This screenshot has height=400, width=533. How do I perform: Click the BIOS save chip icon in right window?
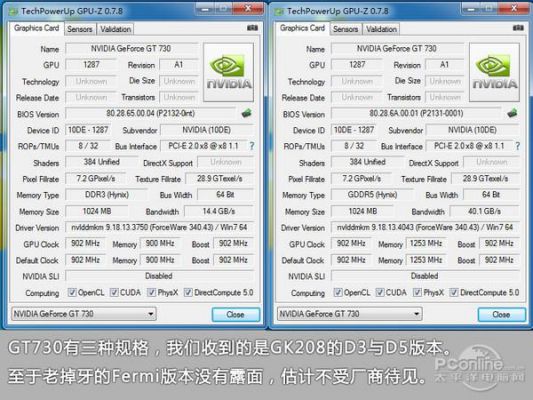pyautogui.click(x=512, y=113)
